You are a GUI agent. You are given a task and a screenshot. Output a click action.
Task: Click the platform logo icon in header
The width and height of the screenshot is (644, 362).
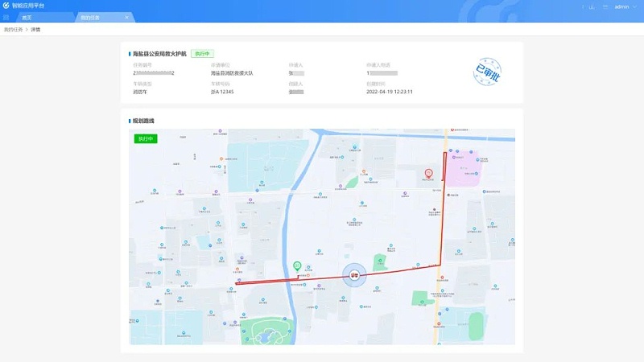click(x=6, y=6)
